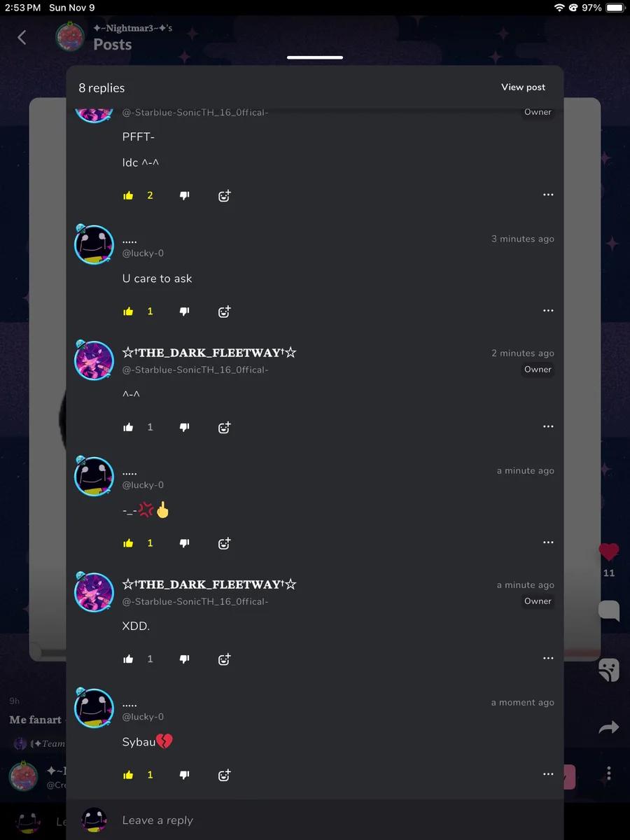Open the post comments bubble icon
The width and height of the screenshot is (630, 840).
pos(609,611)
